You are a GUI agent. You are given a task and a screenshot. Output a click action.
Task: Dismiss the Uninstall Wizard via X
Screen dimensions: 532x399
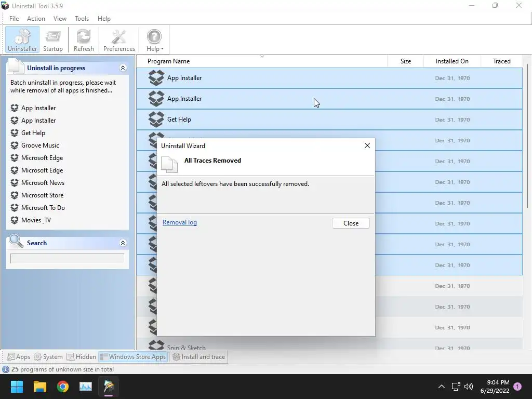(367, 145)
